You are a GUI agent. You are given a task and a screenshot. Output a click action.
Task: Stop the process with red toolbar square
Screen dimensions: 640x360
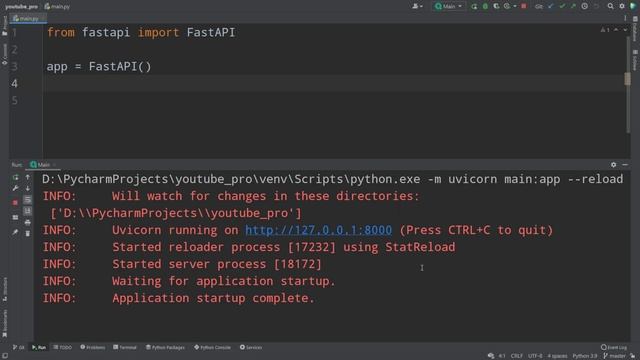pos(524,6)
